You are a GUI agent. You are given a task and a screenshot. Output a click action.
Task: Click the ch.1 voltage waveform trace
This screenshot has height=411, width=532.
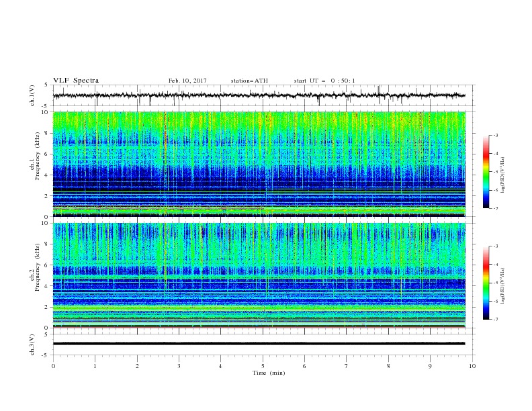pos(259,95)
